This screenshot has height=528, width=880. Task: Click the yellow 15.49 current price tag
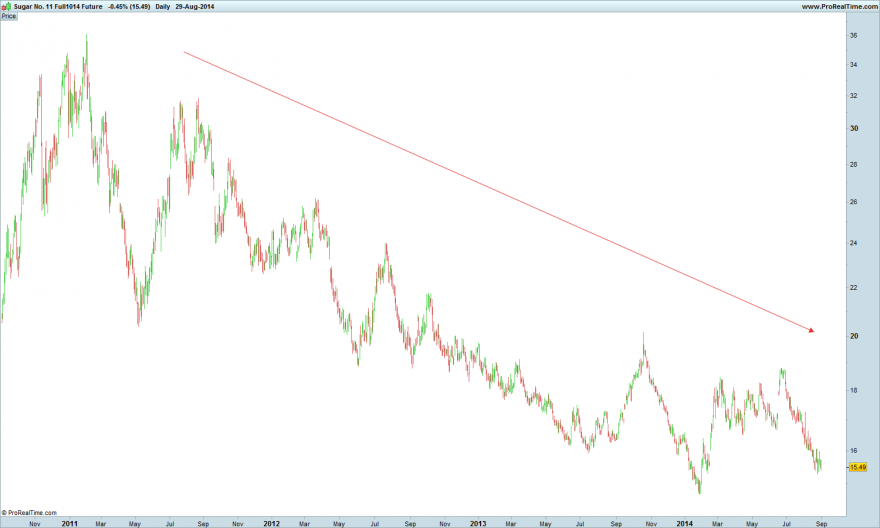858,467
